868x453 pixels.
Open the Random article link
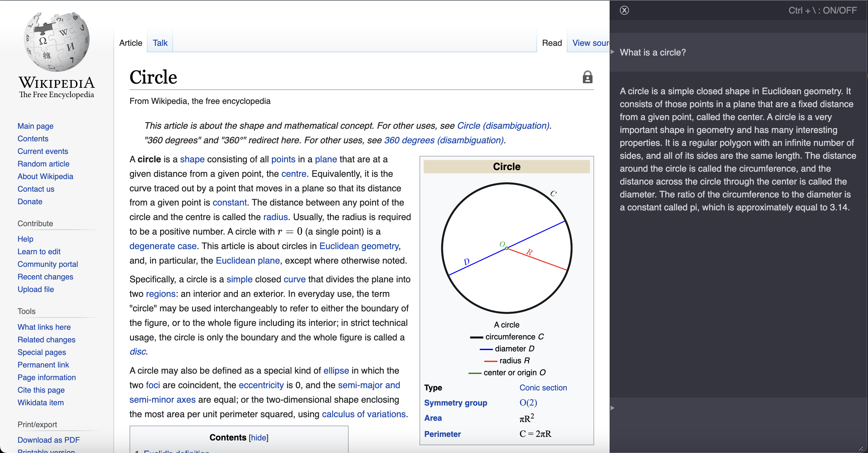pyautogui.click(x=43, y=164)
